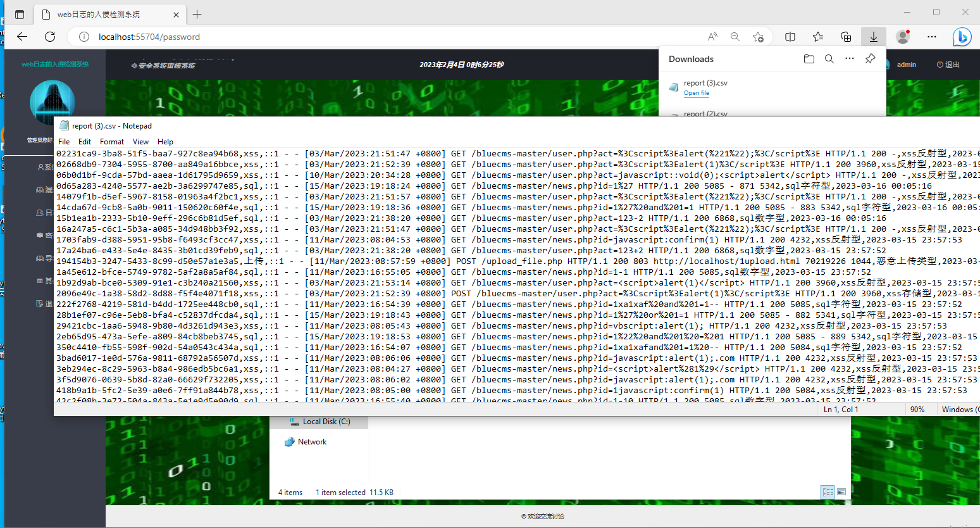Add this page to favorites star
The image size is (980, 528).
pyautogui.click(x=758, y=37)
